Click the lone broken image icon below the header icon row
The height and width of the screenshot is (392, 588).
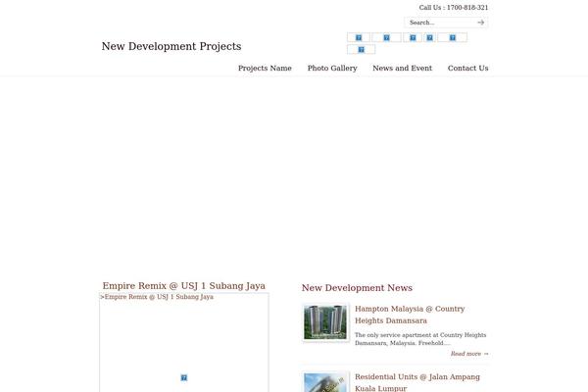coord(361,50)
